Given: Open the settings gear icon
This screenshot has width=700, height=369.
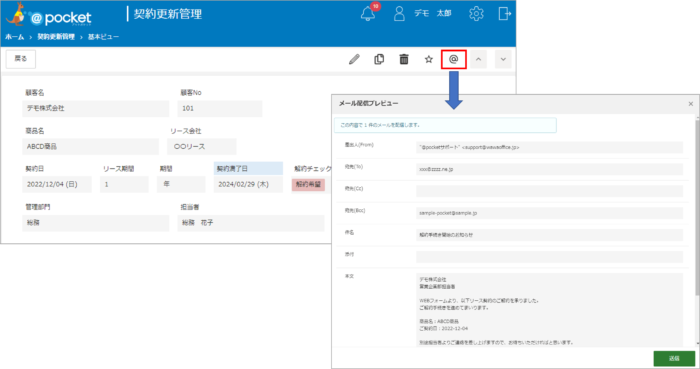Looking at the screenshot, I should (x=476, y=14).
